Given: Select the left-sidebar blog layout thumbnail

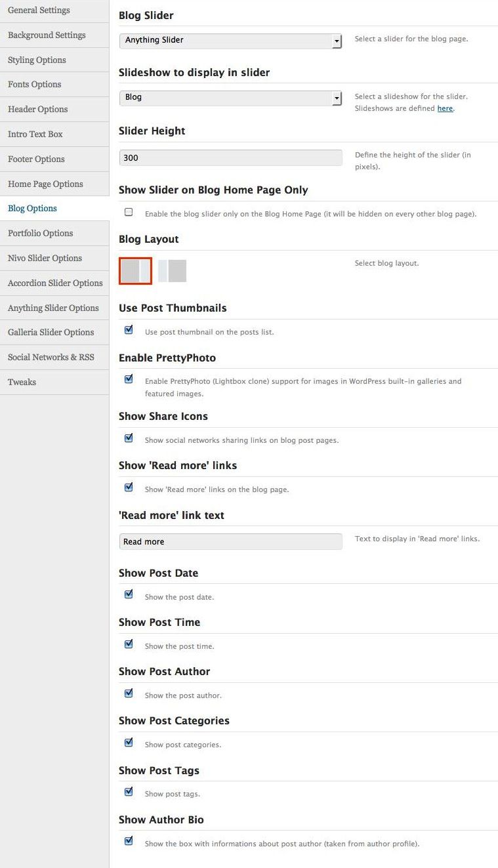Looking at the screenshot, I should [173, 271].
